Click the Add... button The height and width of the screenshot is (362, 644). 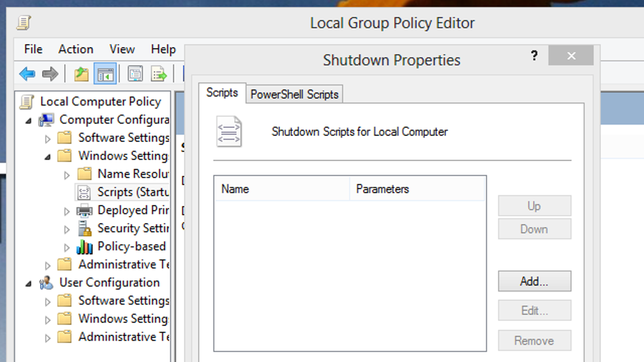[535, 281]
